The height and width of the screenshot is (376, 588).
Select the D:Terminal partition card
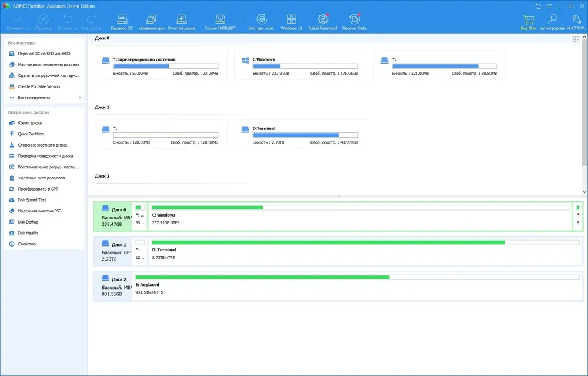point(300,135)
